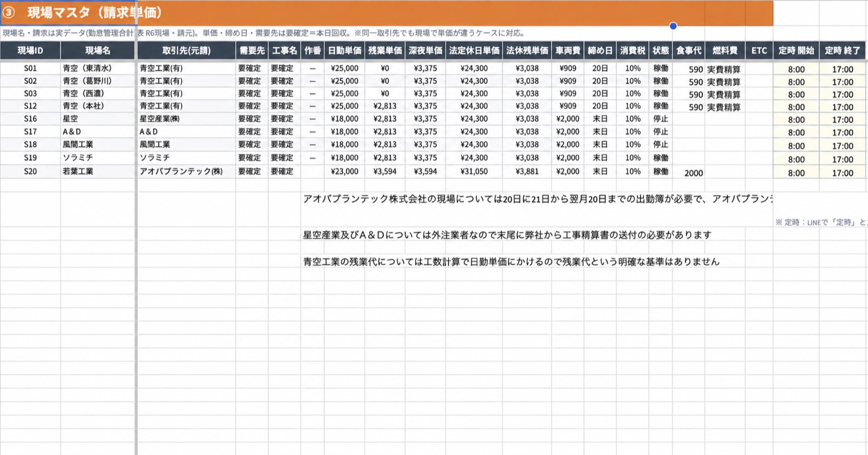Screen dimensions: 868x455
Task: Click the 取引先(元請) header cell
Action: click(x=186, y=50)
